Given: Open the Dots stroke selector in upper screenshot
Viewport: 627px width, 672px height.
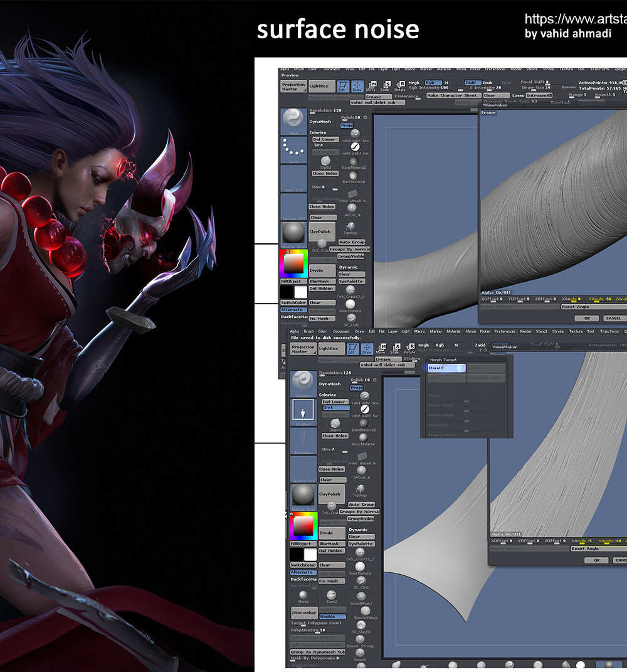Looking at the screenshot, I should tap(293, 150).
